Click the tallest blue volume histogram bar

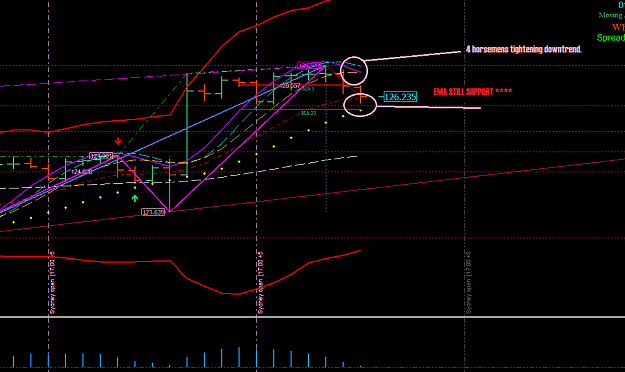[x=239, y=357]
